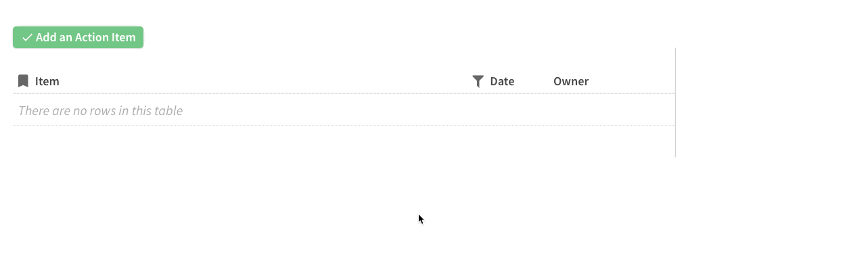This screenshot has height=266, width=868.
Task: Add an Action Item via the green button
Action: click(x=78, y=37)
